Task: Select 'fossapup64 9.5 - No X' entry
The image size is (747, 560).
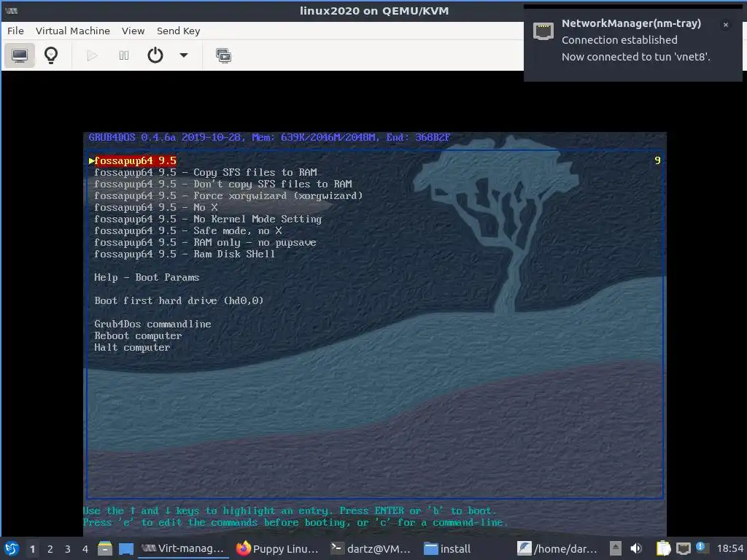Action: tap(156, 208)
